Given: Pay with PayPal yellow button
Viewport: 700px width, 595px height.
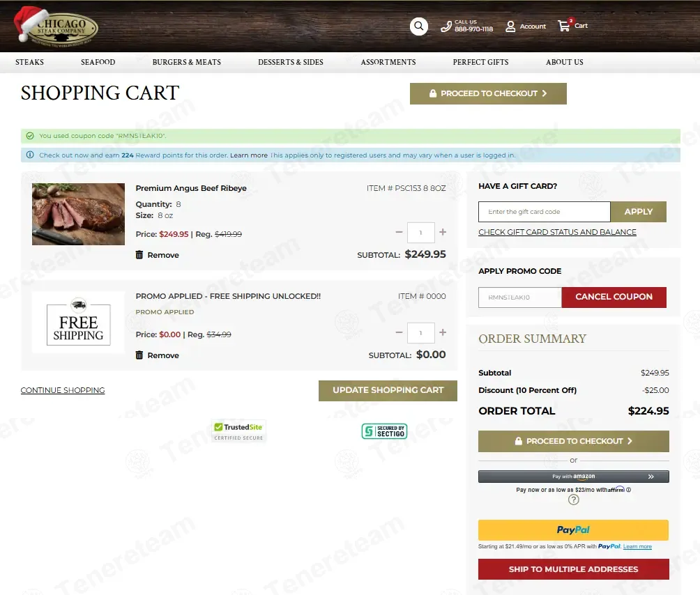Looking at the screenshot, I should [574, 530].
